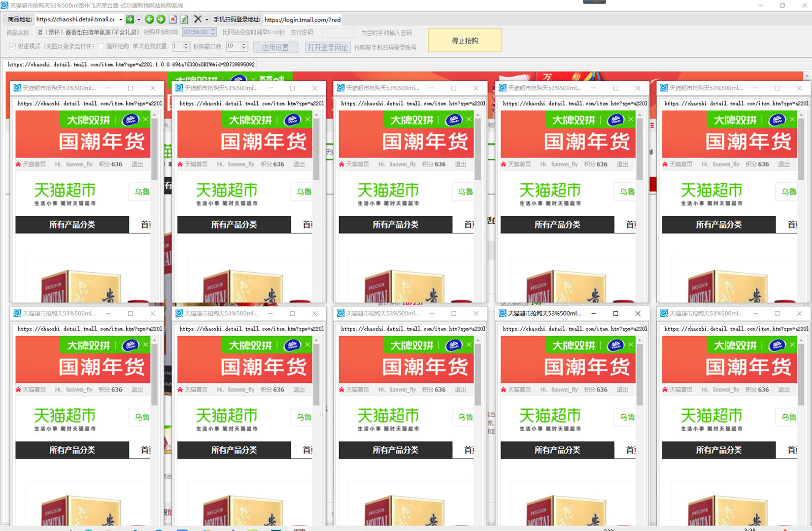Click username liaowei_fly in bottom-row first window

pos(79,389)
